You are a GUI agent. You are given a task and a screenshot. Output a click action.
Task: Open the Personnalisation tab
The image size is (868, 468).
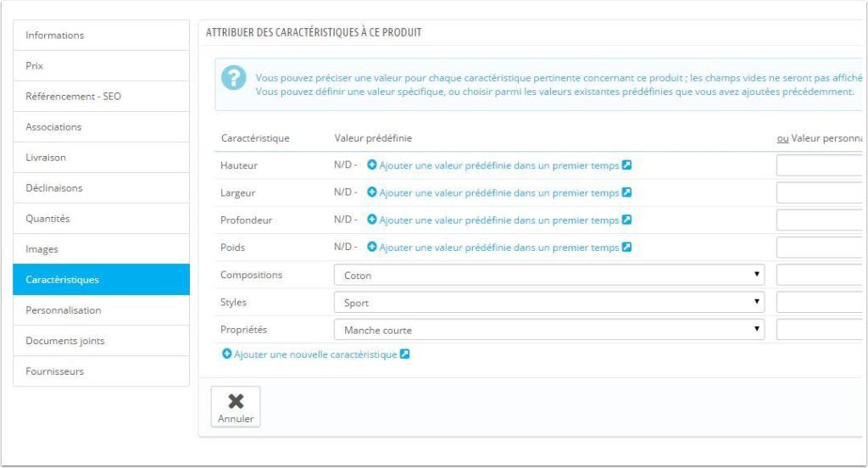(x=102, y=310)
